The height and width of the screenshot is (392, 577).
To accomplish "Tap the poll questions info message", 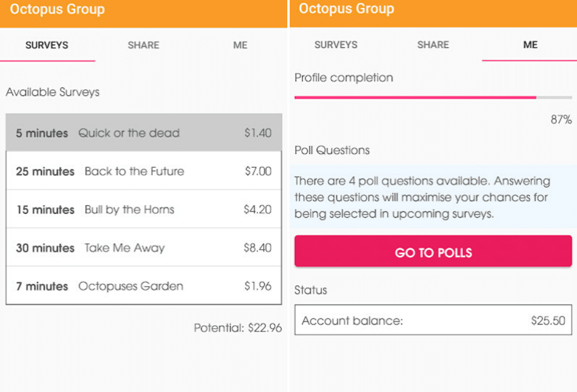I will [433, 197].
